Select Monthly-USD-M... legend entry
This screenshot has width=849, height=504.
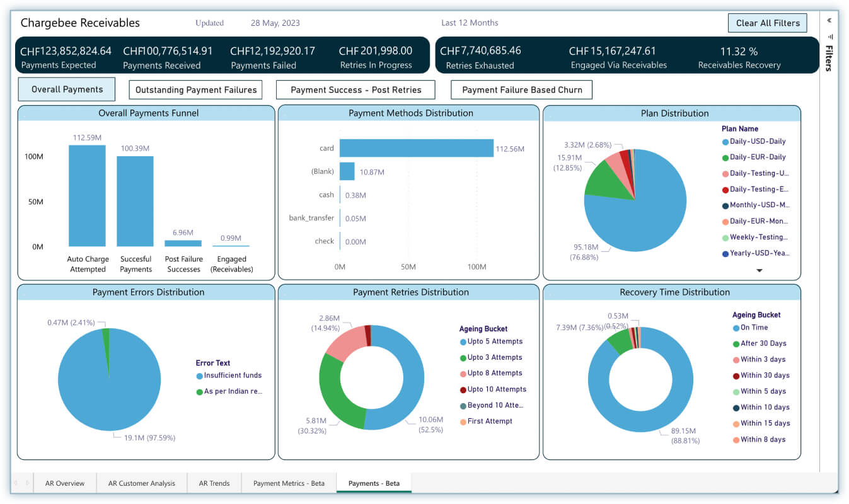click(x=756, y=205)
